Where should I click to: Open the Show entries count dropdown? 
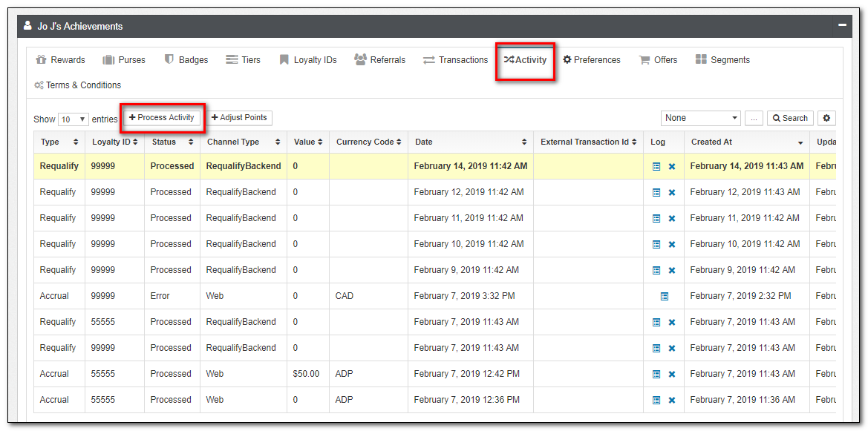point(74,119)
